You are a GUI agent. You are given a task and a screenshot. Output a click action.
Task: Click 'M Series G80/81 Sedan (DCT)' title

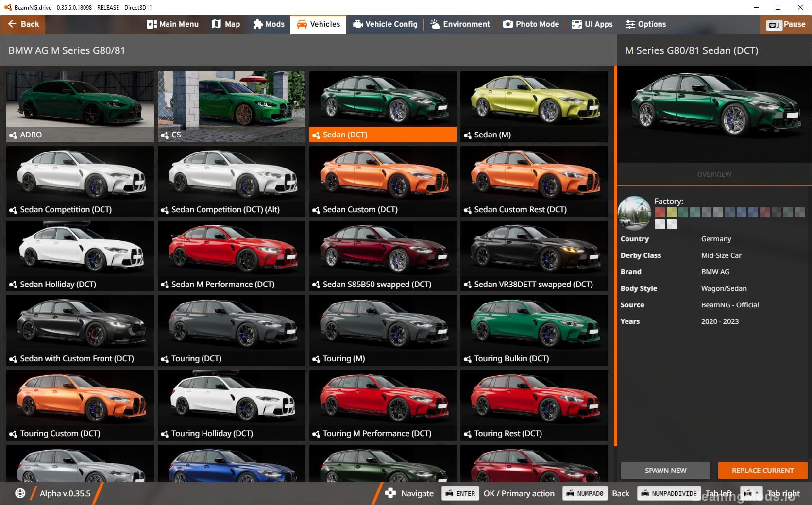tap(692, 50)
